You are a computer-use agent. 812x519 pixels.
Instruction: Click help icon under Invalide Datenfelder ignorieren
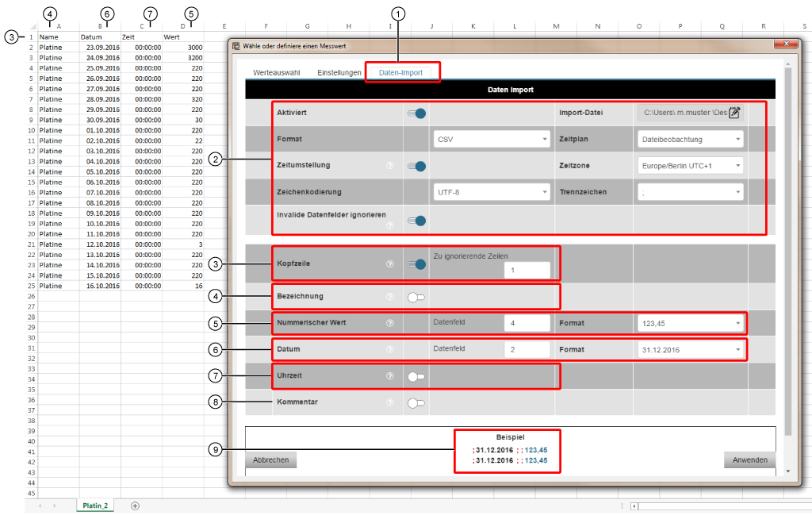coord(389,226)
